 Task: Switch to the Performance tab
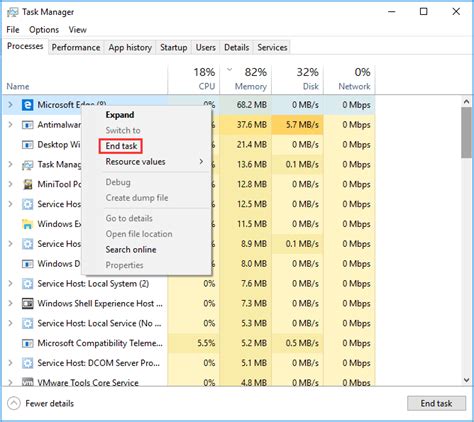(76, 48)
